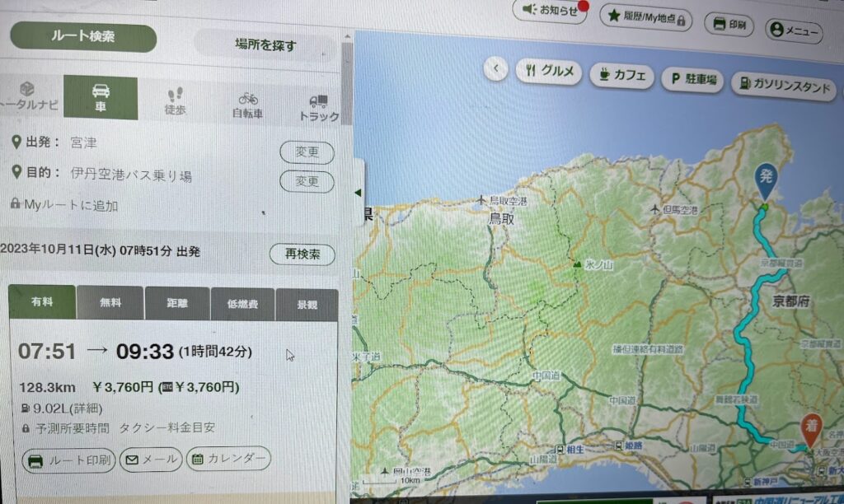Open お知らせ notifications
Viewport: 844px width, 504px height.
[x=551, y=11]
